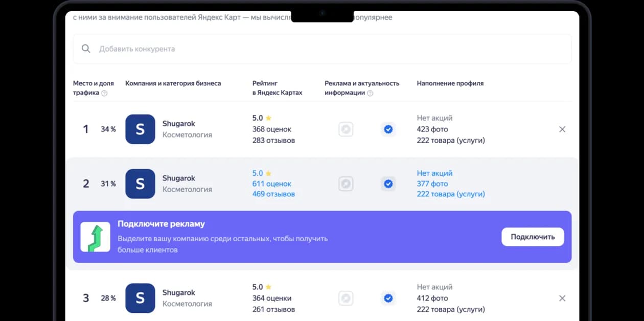Click 'Shugarok' name in row 3
Image resolution: width=644 pixels, height=321 pixels.
click(179, 293)
